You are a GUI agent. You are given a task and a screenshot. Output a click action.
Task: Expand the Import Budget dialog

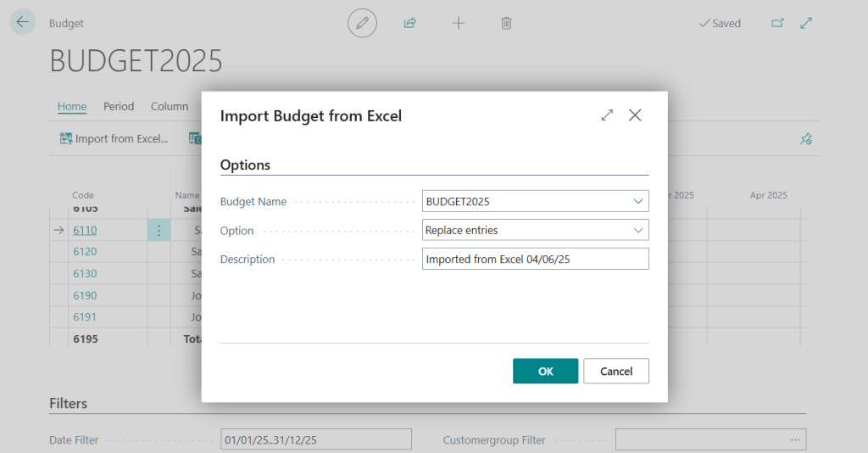pos(607,115)
